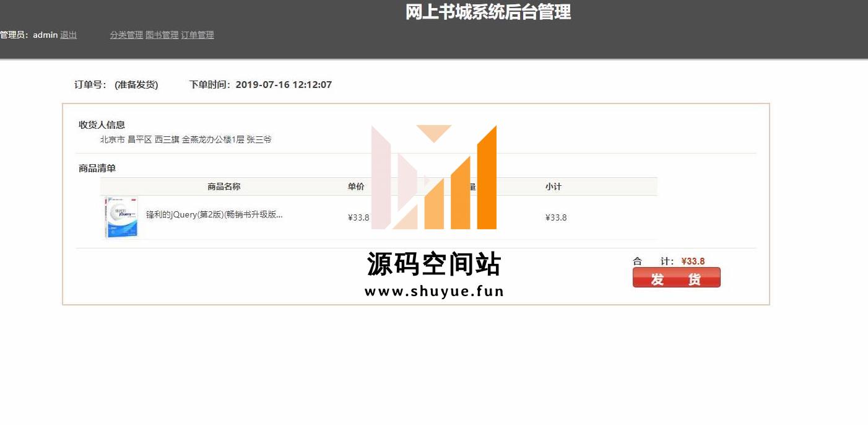Click the ¥33.8 value under 小计
This screenshot has width=868, height=425.
[x=555, y=217]
